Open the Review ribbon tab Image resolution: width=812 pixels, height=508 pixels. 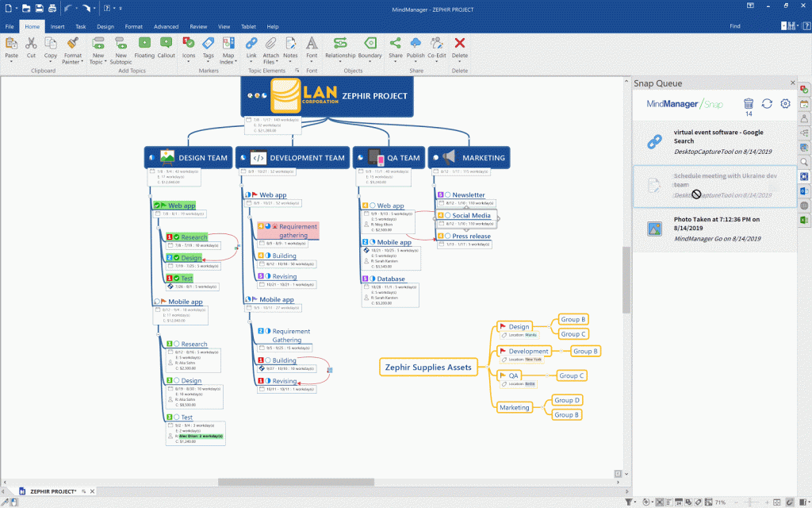[198, 26]
